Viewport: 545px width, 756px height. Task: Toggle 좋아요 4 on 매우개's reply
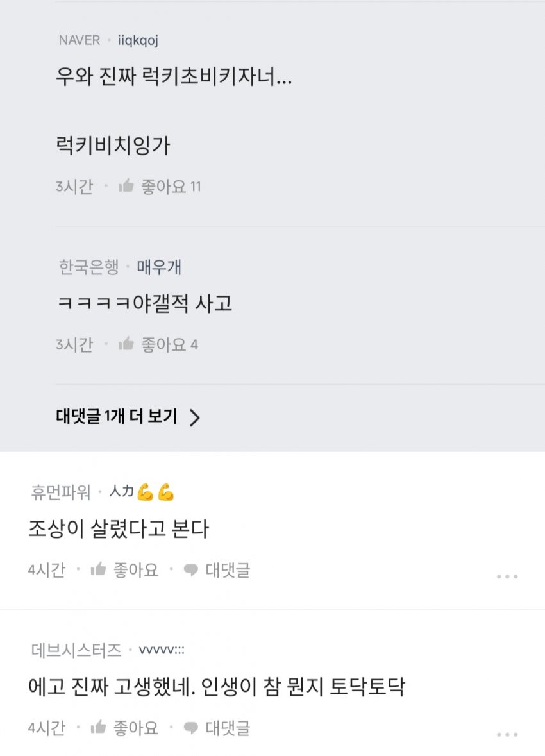click(x=169, y=345)
